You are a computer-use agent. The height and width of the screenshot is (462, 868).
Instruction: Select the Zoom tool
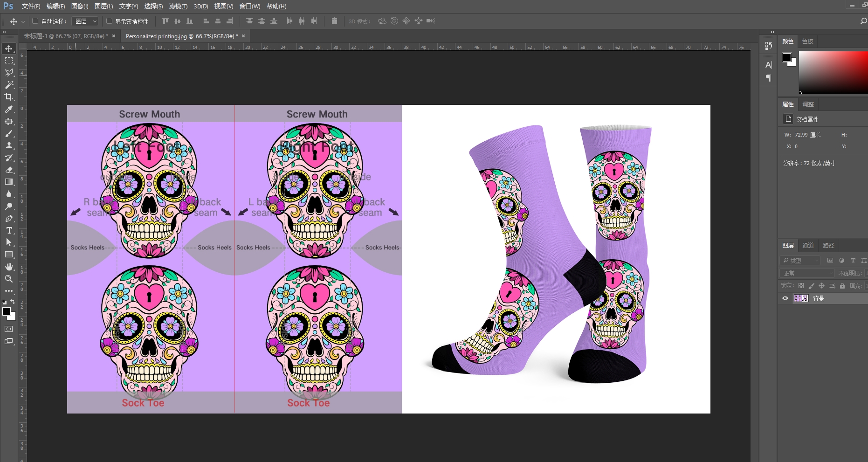9,279
